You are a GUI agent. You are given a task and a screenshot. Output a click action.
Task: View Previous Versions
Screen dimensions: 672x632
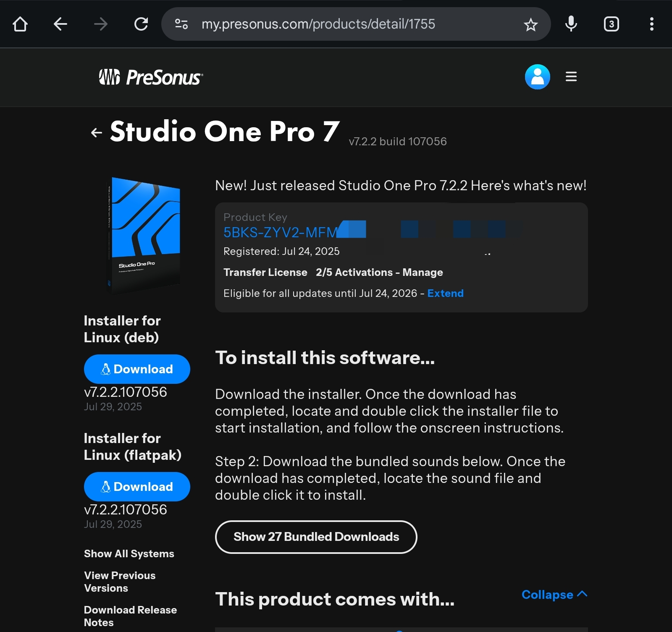point(120,582)
